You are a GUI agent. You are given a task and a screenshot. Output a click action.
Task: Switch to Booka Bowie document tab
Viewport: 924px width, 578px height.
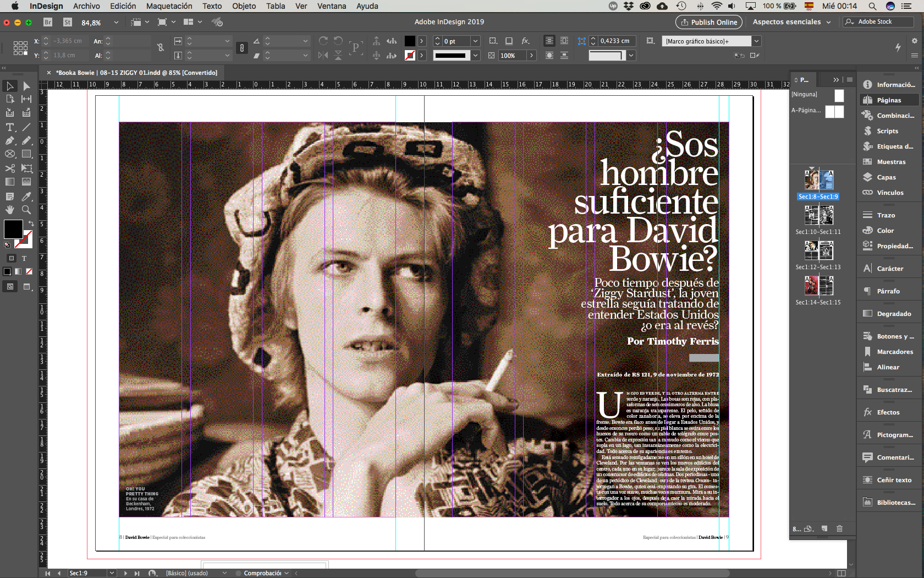[x=137, y=73]
